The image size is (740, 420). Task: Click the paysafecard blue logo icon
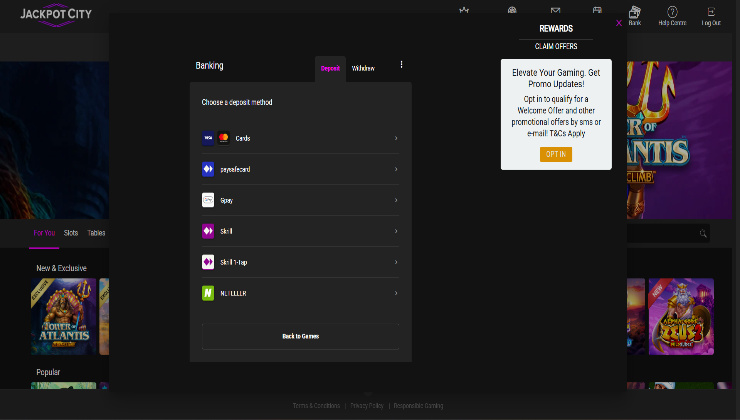[208, 169]
